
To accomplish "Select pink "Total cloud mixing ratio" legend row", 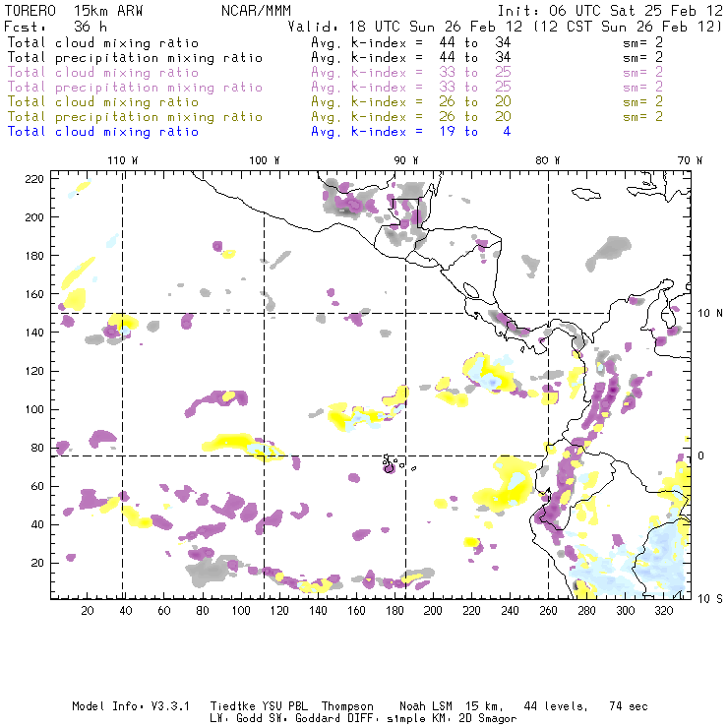I will (103, 73).
